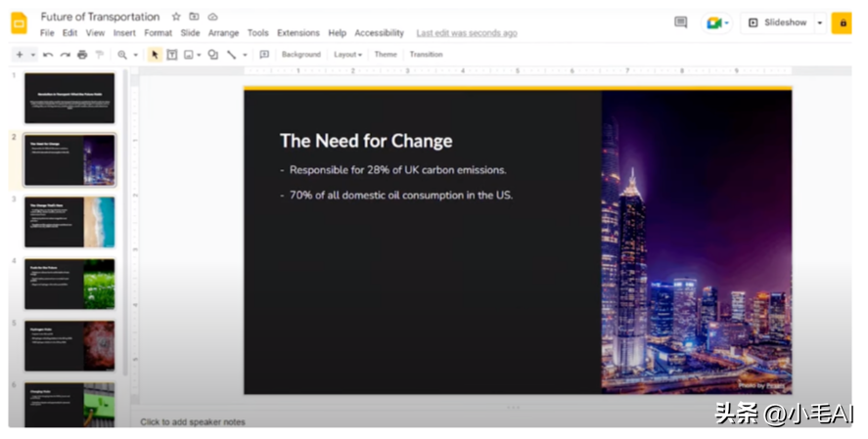Screen dimensions: 868x439
Task: Undo the last action
Action: pos(48,54)
